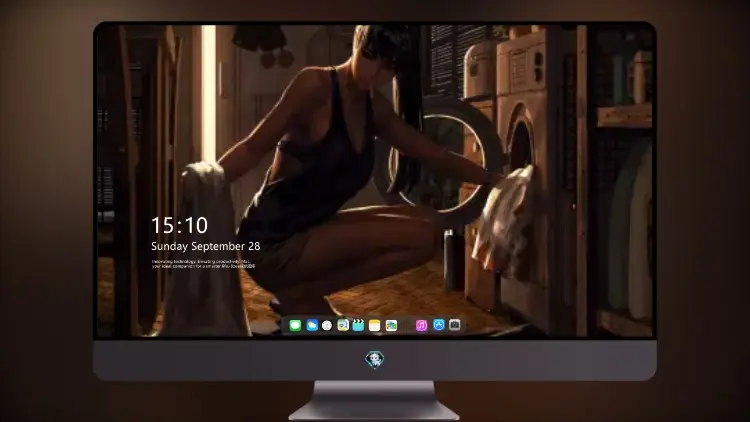Open the teal clapperboard video app
Screen dimensions: 750x422
point(358,325)
